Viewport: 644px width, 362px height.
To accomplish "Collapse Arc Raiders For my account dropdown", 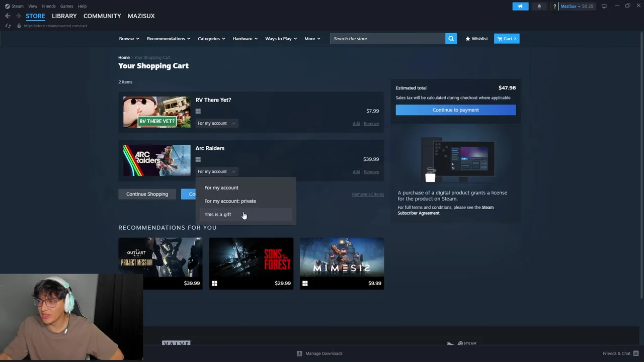I will 216,171.
